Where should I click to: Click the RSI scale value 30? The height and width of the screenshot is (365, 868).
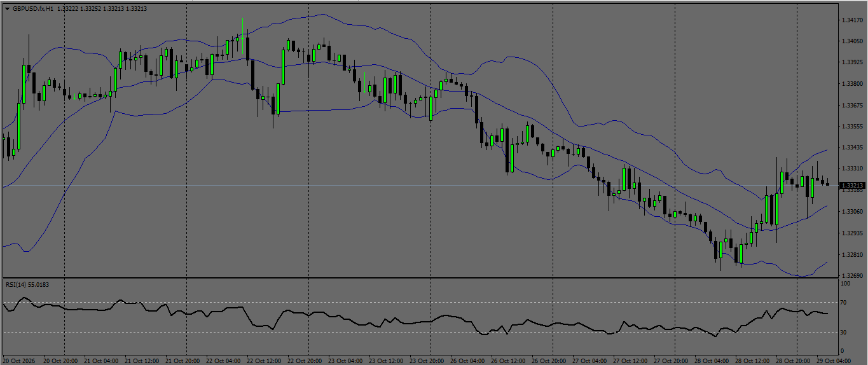tap(844, 332)
